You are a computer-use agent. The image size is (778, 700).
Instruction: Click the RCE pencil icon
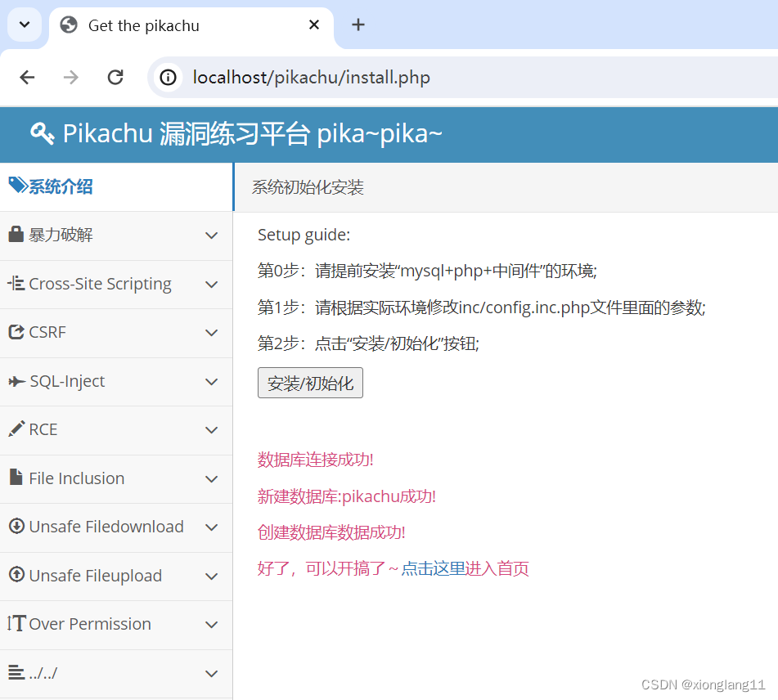(x=16, y=429)
